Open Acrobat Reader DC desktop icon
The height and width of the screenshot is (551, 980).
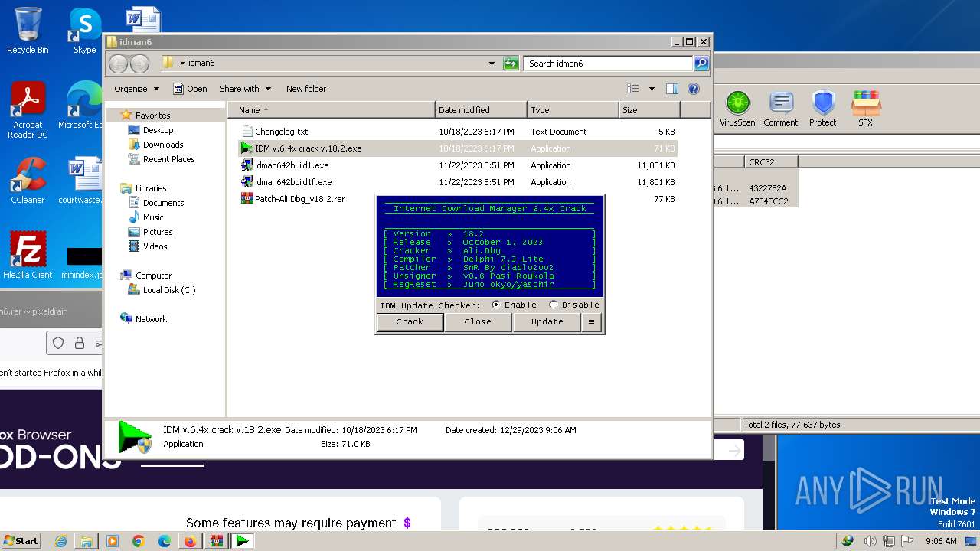coord(28,111)
